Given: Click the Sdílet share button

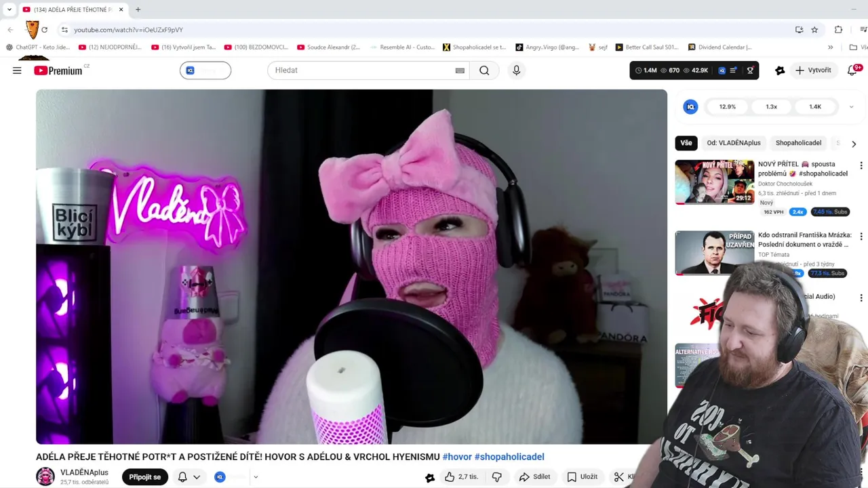Looking at the screenshot, I should click(x=534, y=477).
